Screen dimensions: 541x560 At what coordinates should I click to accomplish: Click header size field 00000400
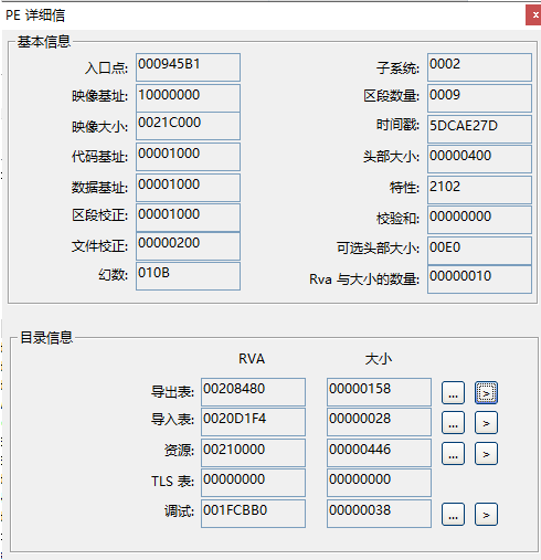(480, 159)
